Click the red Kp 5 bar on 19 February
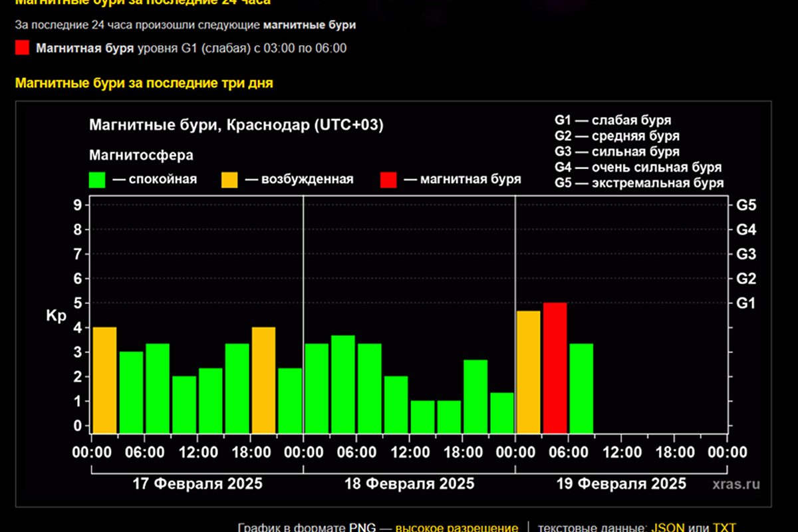Viewport: 798px width, 532px height. coord(555,367)
